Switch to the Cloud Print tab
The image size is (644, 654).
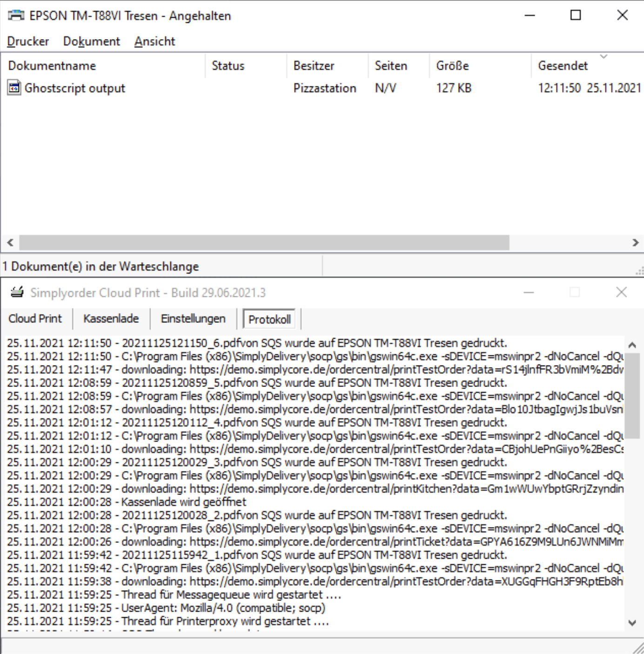(x=35, y=319)
